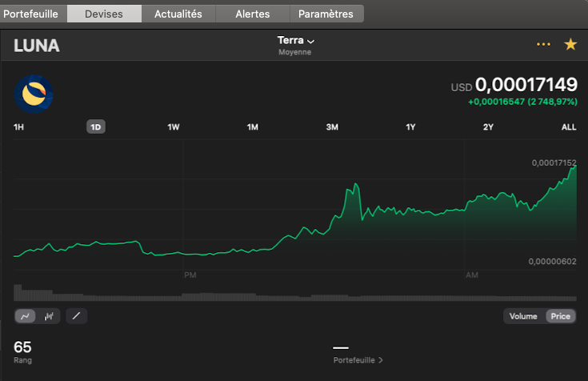Screen dimensions: 588x381
Task: Switch to candlestick chart view
Action: point(49,316)
